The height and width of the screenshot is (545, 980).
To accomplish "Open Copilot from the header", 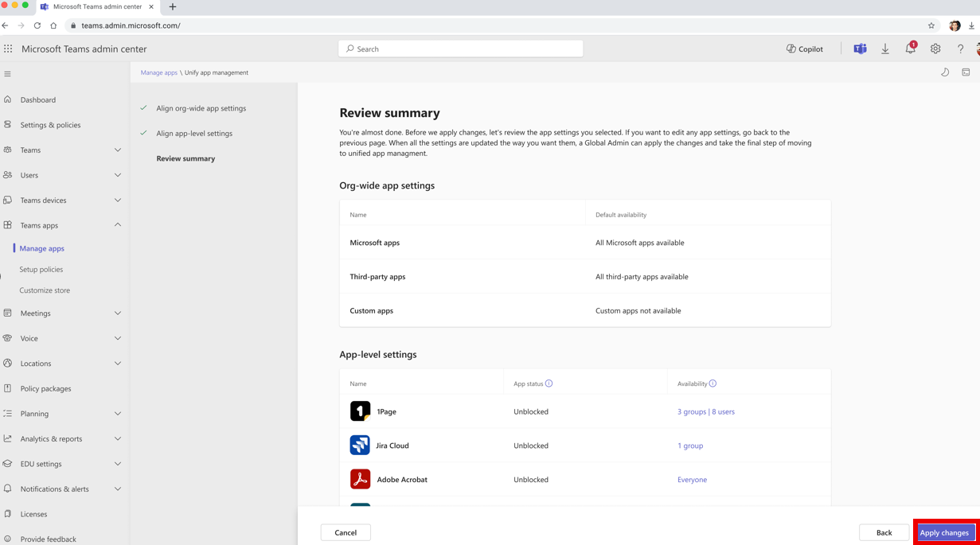I will tap(805, 49).
